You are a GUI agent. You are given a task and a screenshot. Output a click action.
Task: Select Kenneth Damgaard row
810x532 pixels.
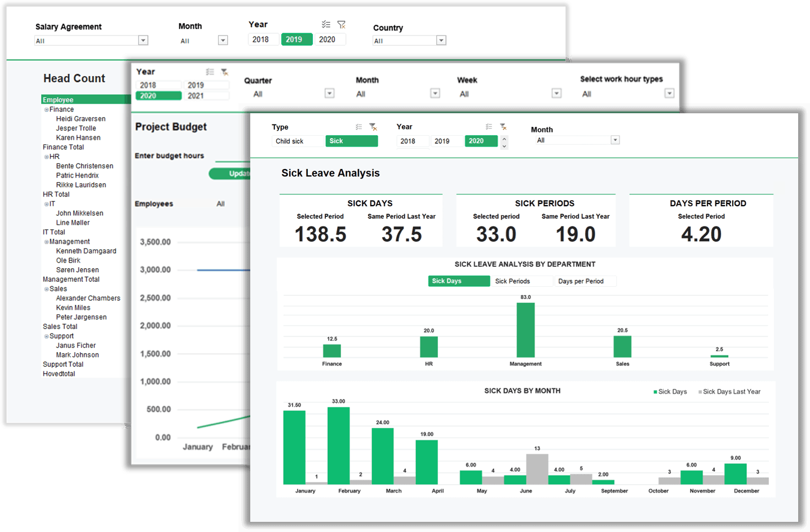[86, 251]
